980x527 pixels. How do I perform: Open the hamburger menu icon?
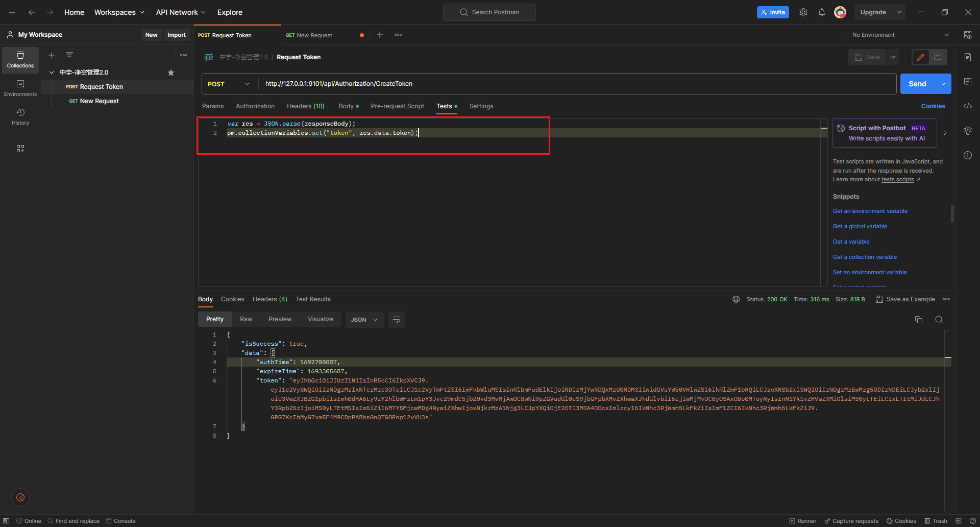(x=12, y=12)
